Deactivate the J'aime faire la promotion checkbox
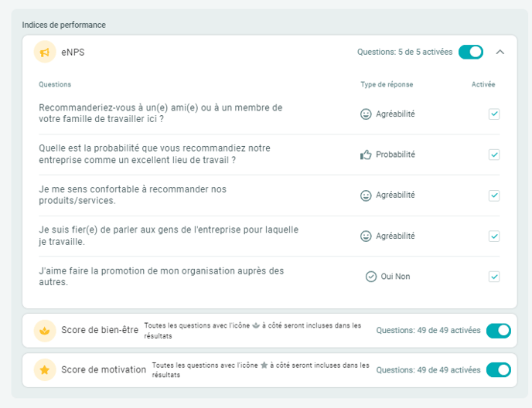The height and width of the screenshot is (408, 532). tap(494, 277)
